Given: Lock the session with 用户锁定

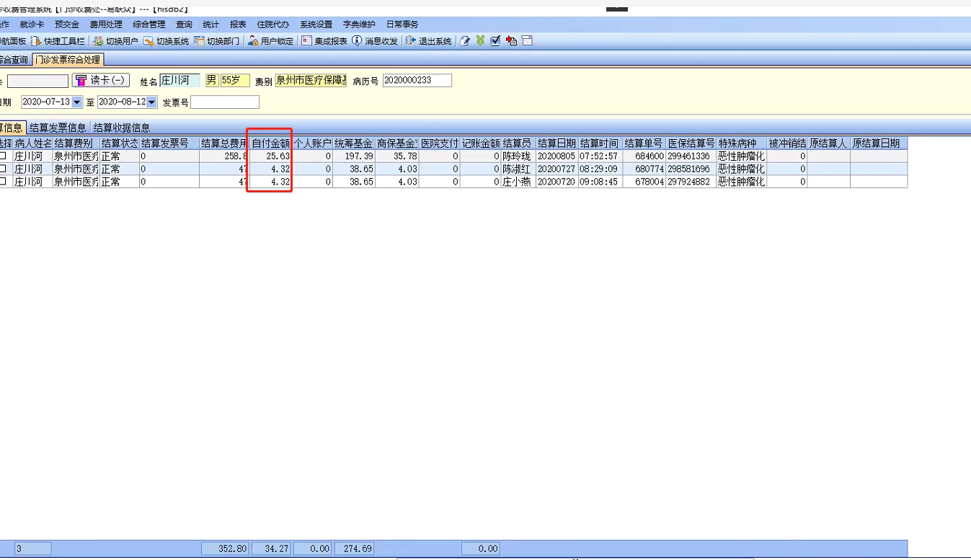Looking at the screenshot, I should [x=270, y=41].
